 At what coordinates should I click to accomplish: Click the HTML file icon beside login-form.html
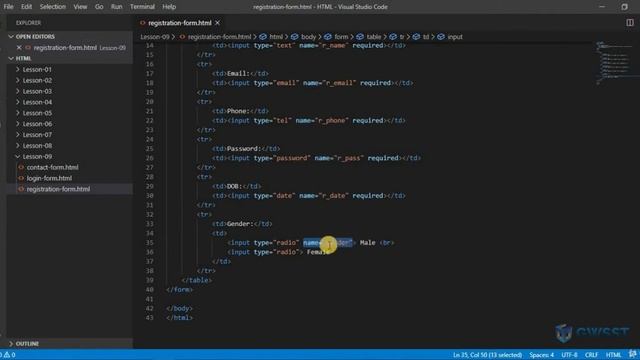click(x=21, y=178)
